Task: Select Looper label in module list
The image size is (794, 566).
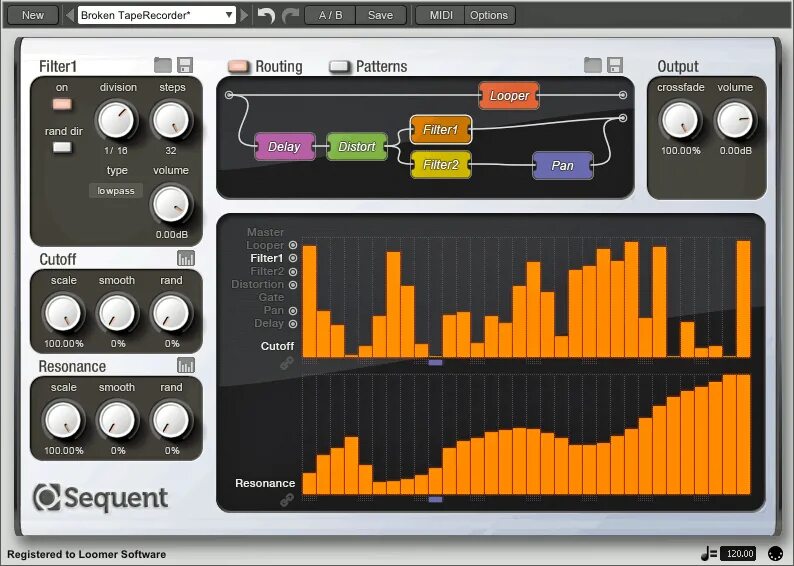Action: click(265, 245)
